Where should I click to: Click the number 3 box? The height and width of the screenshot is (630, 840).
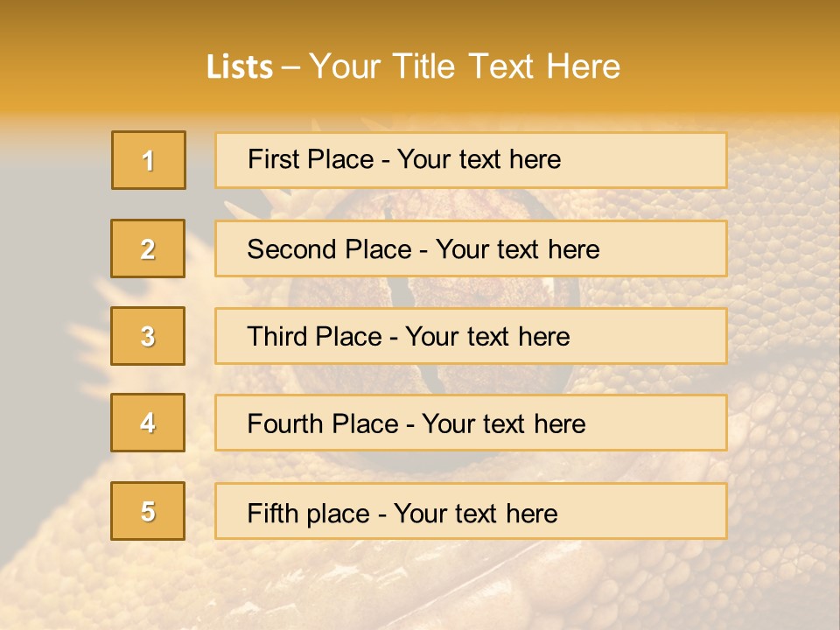(148, 336)
